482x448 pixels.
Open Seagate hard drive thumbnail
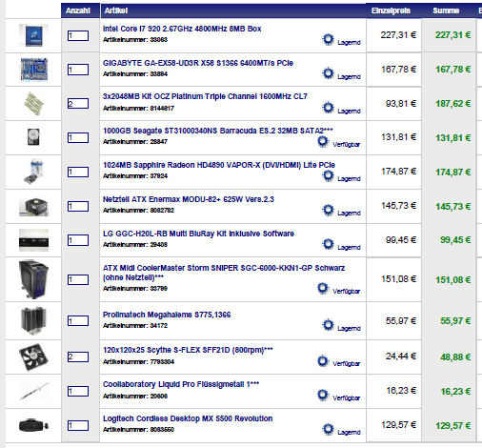[x=33, y=137]
